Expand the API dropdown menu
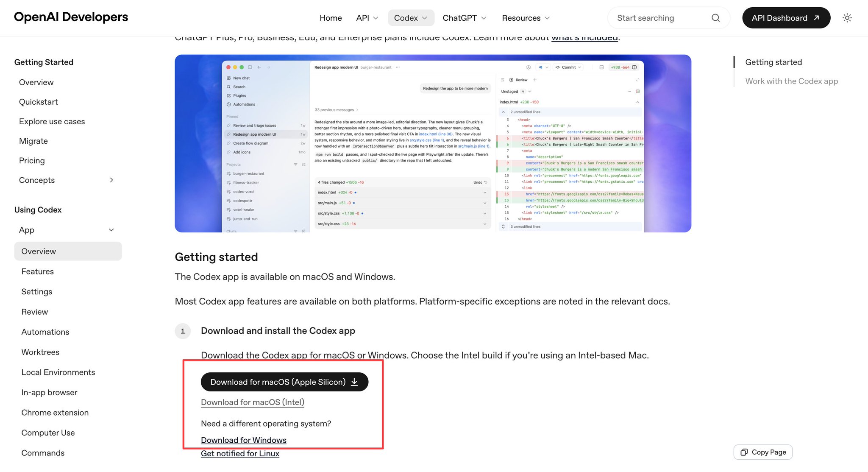Screen dimensions: 868x472 coord(367,18)
